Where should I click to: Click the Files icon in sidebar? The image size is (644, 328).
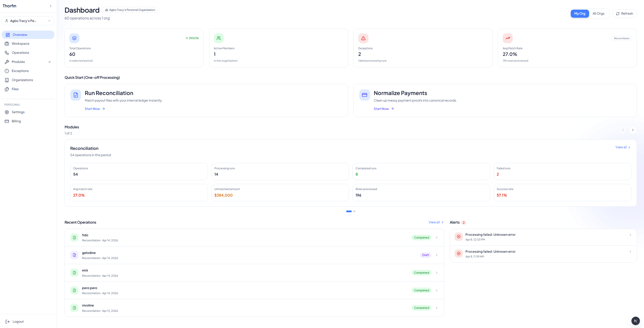coord(7,89)
